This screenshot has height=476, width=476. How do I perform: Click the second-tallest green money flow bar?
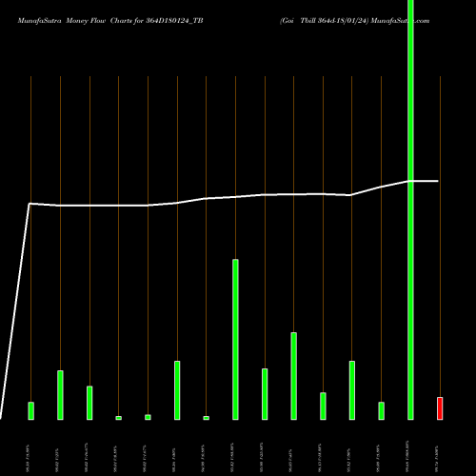[235, 340]
